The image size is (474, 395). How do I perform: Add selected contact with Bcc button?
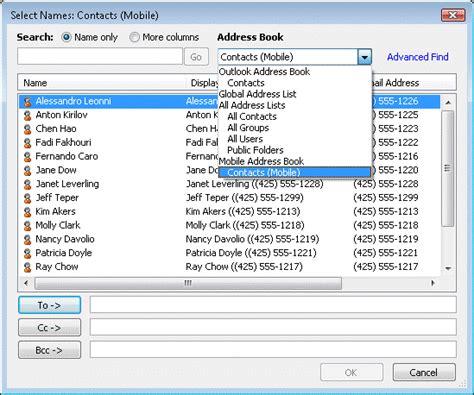coord(49,350)
